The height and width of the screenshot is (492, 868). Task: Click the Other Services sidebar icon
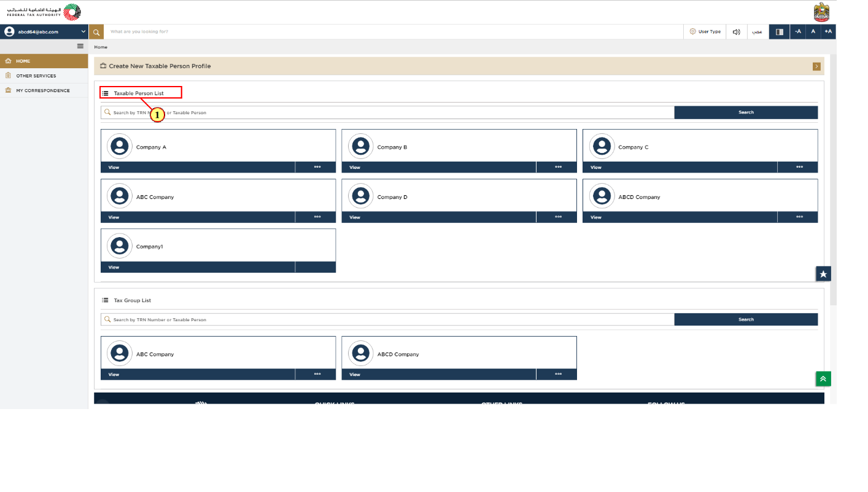tap(8, 76)
